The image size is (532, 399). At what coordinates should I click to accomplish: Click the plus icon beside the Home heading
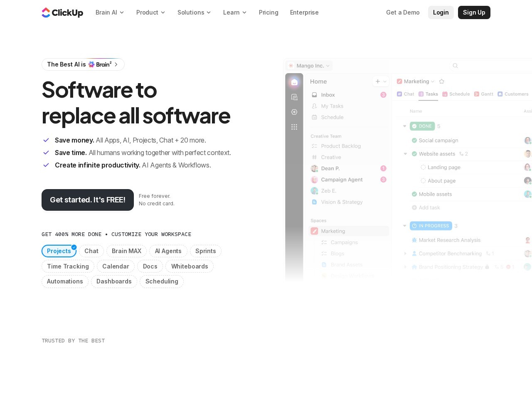coord(378,81)
